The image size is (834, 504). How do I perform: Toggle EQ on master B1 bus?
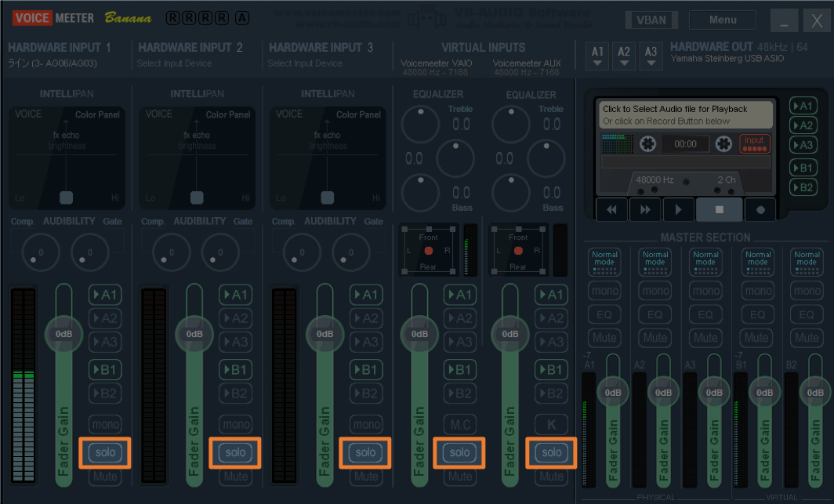(x=757, y=314)
